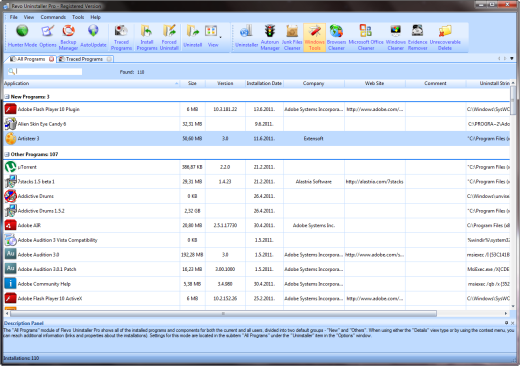Sort by Installation Date column header

coord(264,83)
